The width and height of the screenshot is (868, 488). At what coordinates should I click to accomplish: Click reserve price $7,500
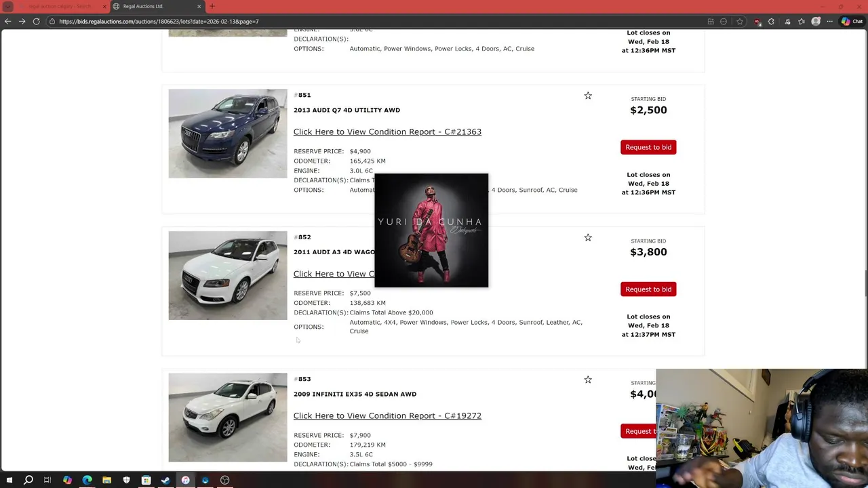[x=360, y=293]
